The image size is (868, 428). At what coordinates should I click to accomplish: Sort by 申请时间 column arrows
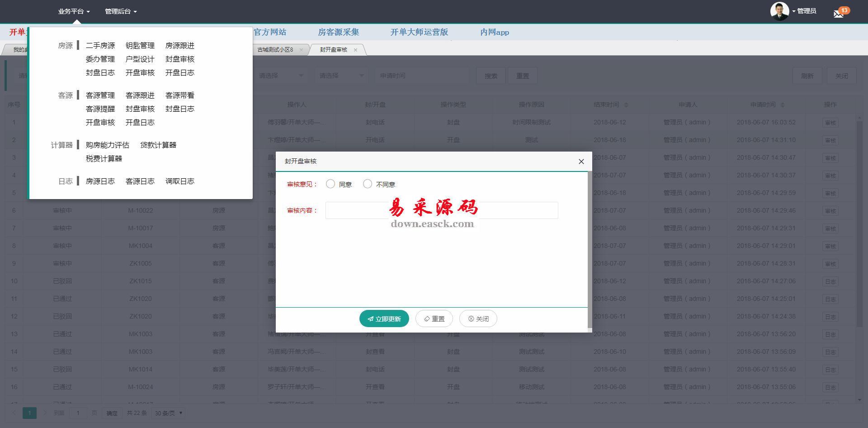[783, 105]
